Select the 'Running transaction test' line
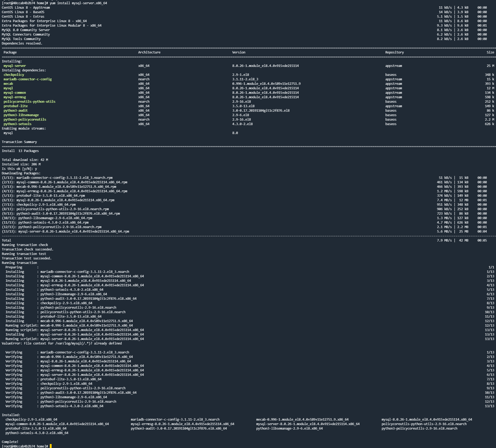This screenshot has width=496, height=448. click(24, 254)
